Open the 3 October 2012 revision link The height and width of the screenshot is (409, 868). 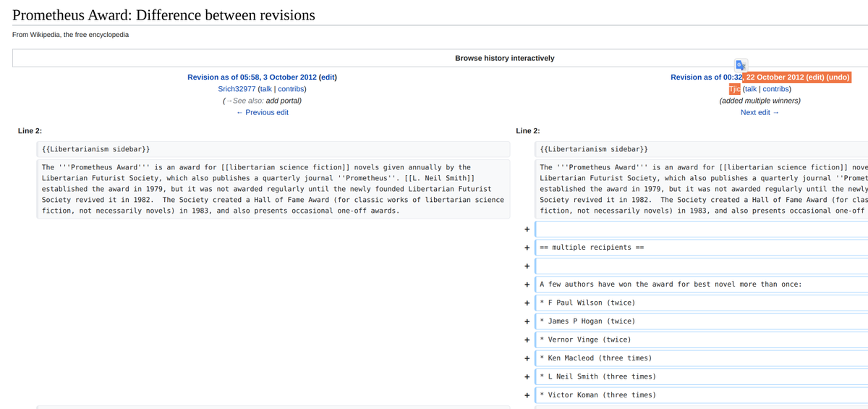coord(252,77)
